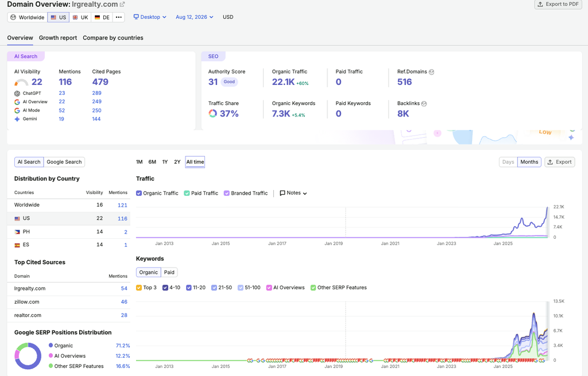Set time range to 1M

coord(139,162)
